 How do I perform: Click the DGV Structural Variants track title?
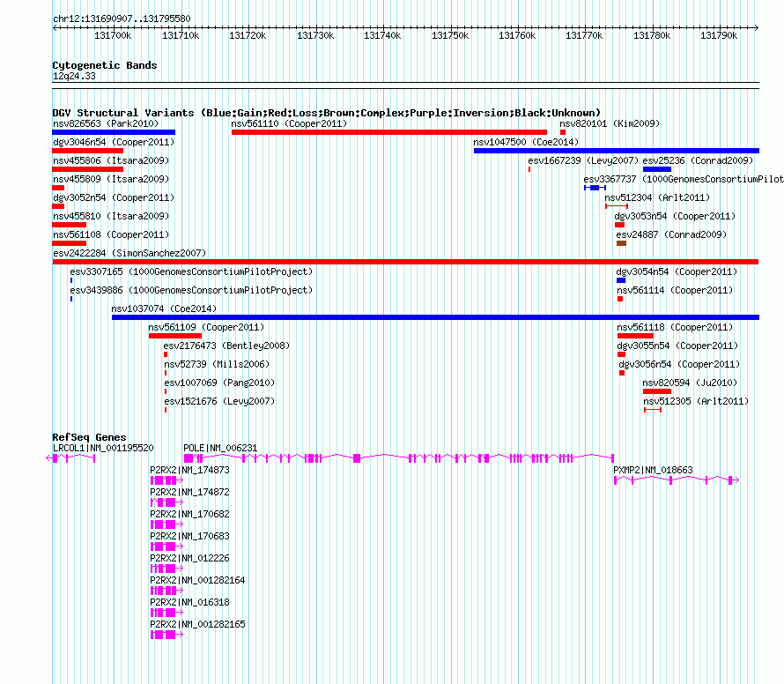326,113
